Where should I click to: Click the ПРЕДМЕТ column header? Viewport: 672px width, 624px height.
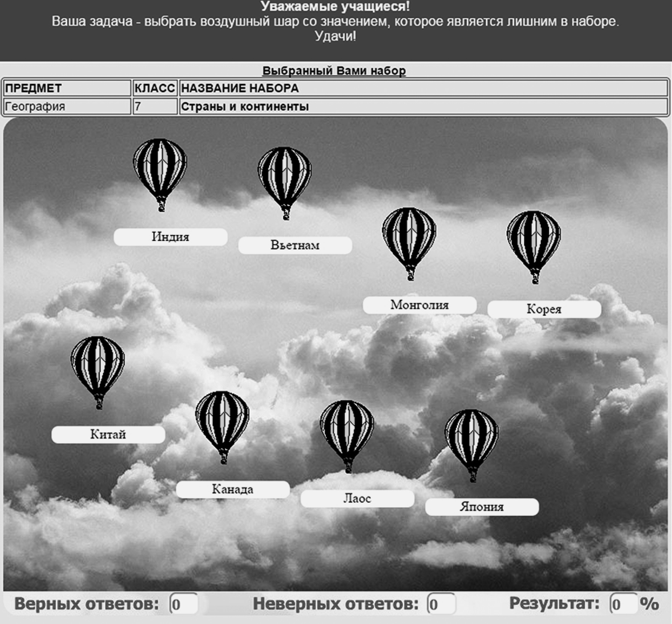click(67, 88)
